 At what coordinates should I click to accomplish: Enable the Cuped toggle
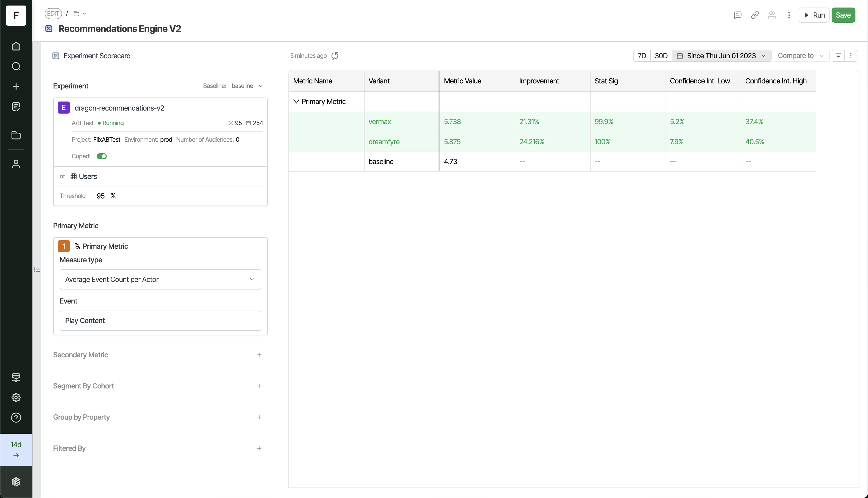pyautogui.click(x=101, y=156)
